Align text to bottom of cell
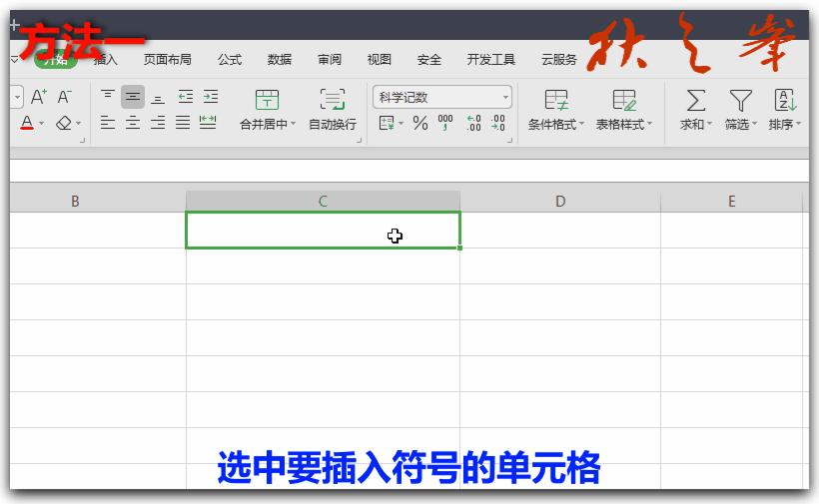The height and width of the screenshot is (504, 819). (x=158, y=98)
